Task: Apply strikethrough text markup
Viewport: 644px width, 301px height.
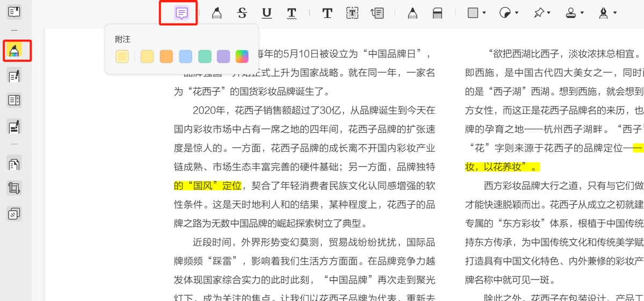Action: (242, 13)
